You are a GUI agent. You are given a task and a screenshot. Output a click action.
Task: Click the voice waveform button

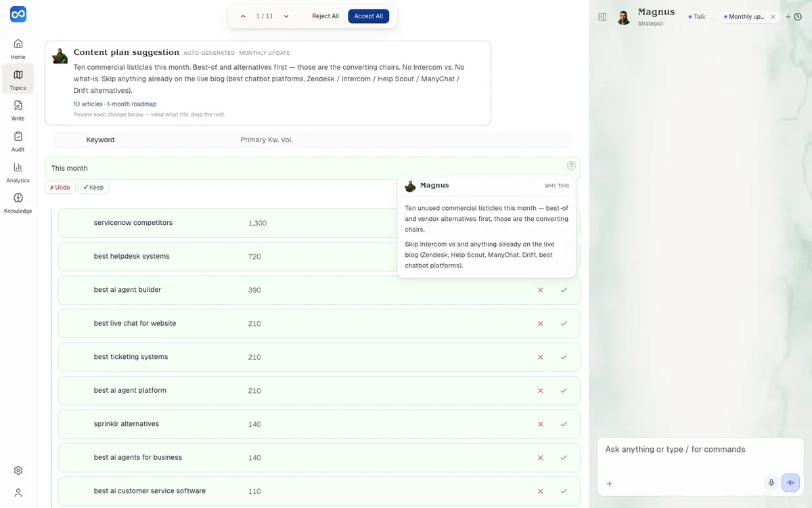tap(790, 483)
